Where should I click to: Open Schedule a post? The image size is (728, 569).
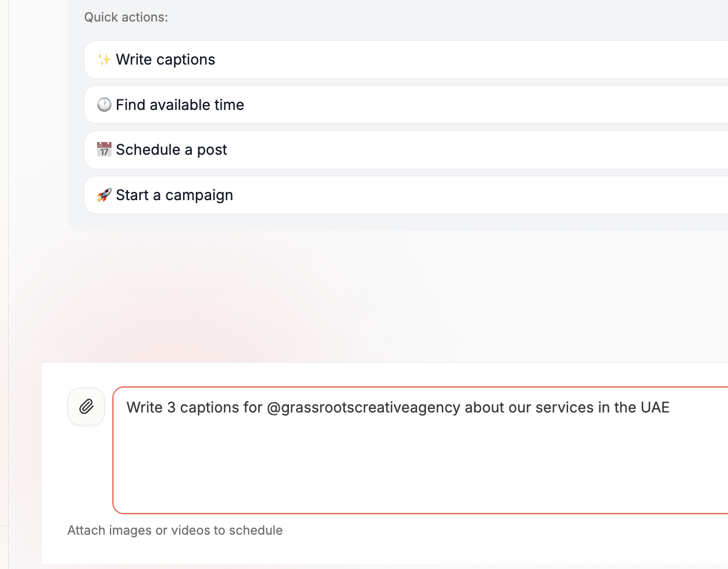click(x=172, y=150)
